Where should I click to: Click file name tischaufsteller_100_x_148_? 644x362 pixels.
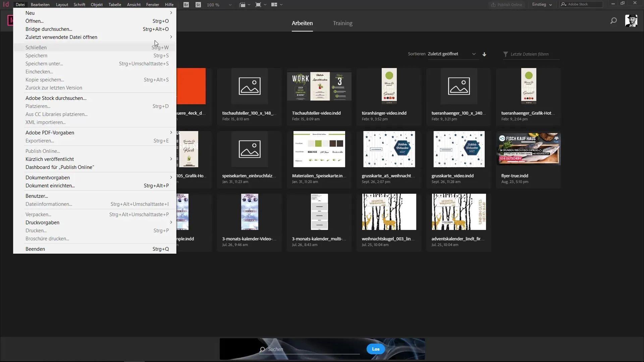(x=249, y=113)
